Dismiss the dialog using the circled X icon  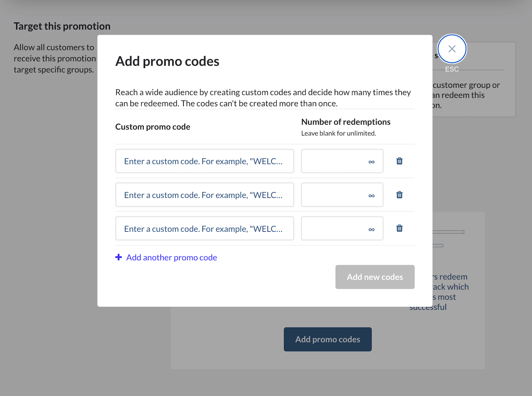pos(451,48)
